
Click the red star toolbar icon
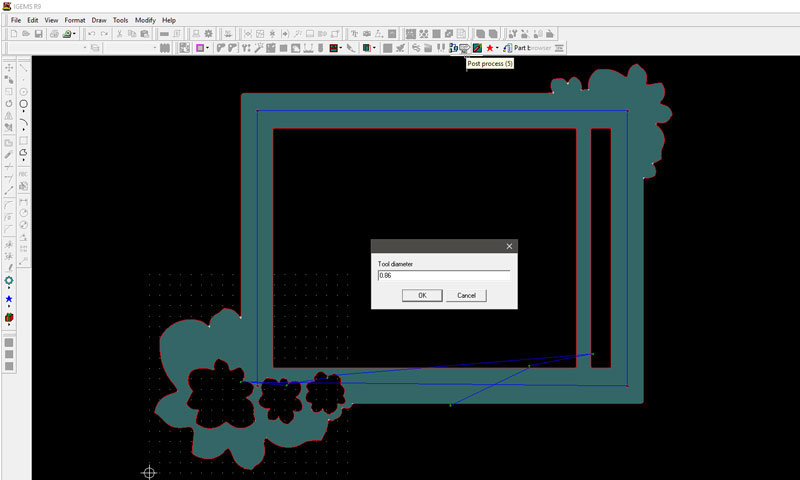coord(490,48)
